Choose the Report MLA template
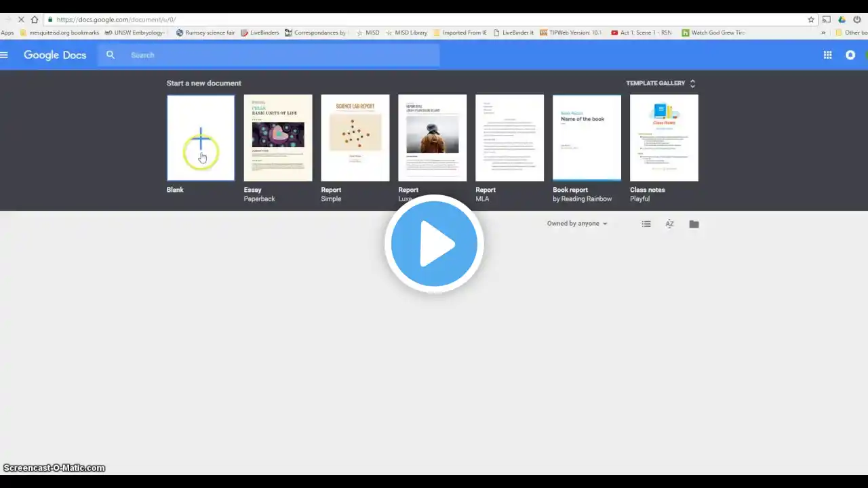 [510, 138]
